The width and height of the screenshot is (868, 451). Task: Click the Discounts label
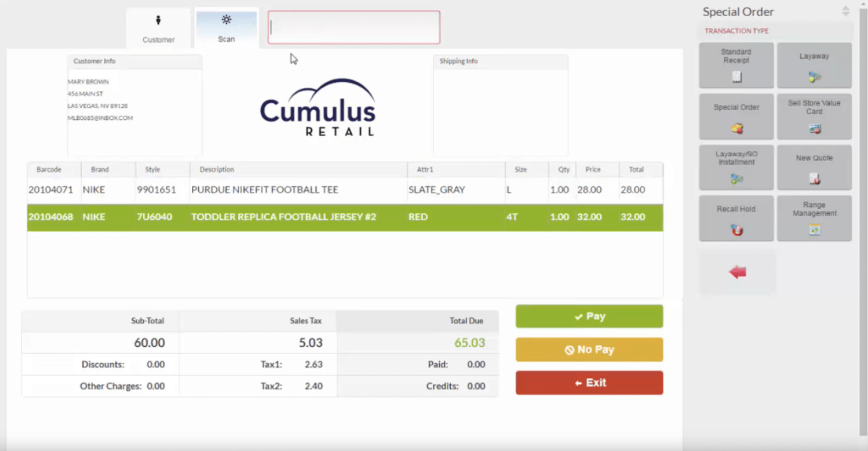coord(103,365)
